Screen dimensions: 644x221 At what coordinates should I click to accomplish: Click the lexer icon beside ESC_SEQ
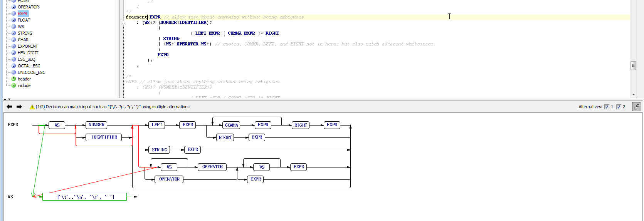[14, 59]
